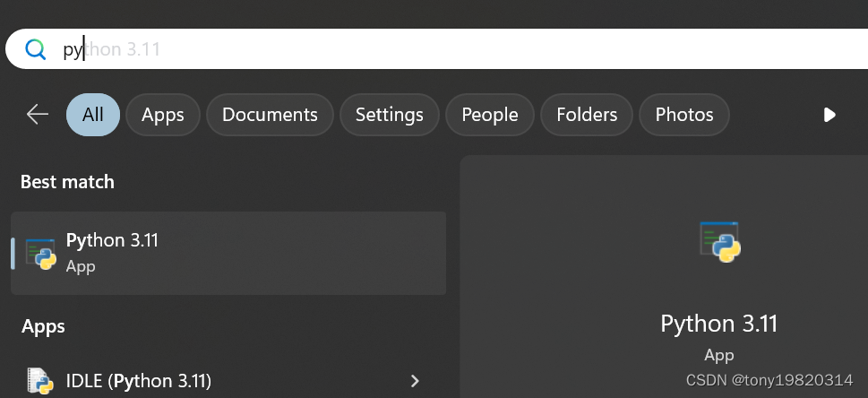The width and height of the screenshot is (868, 398).
Task: Click the Python 3.11 title in preview pane
Action: click(x=719, y=324)
